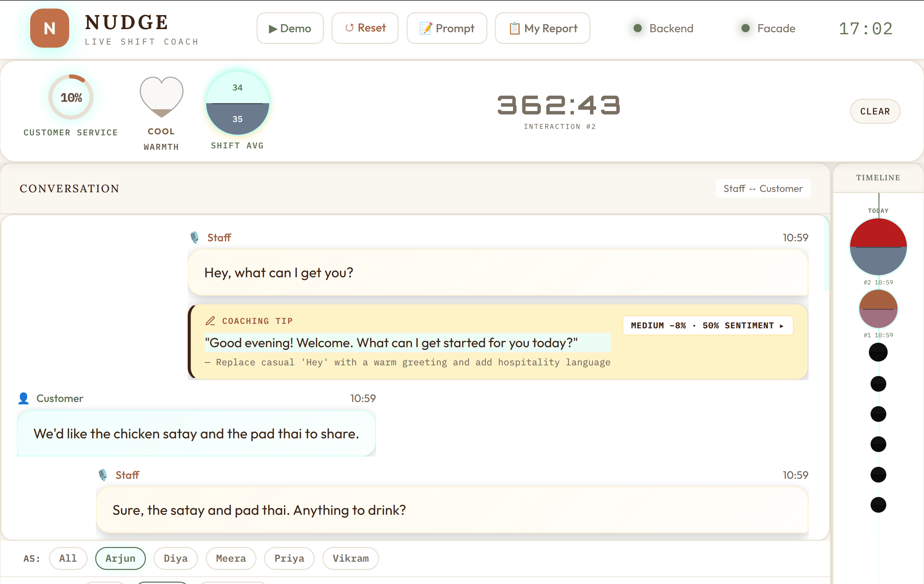This screenshot has width=924, height=584.
Task: Switch to the All persona filter
Action: pos(68,558)
